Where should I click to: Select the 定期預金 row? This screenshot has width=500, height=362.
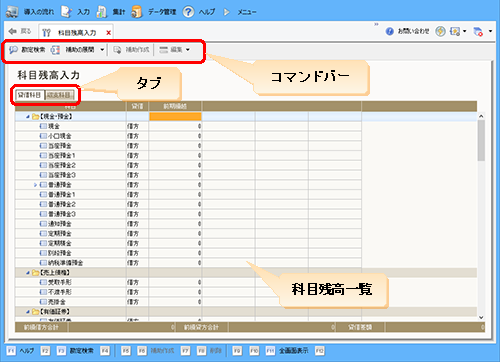[x=188, y=233]
